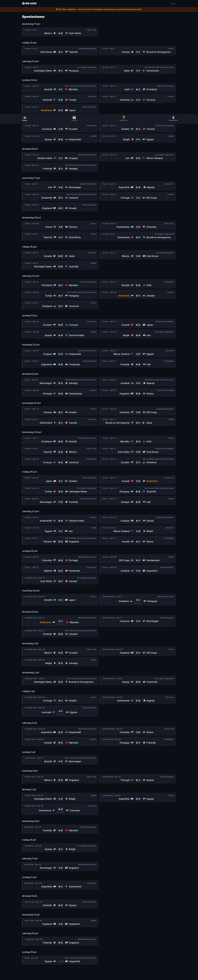198x980 pixels.
Task: Click the WK 2026 logo in header
Action: coord(29,3)
